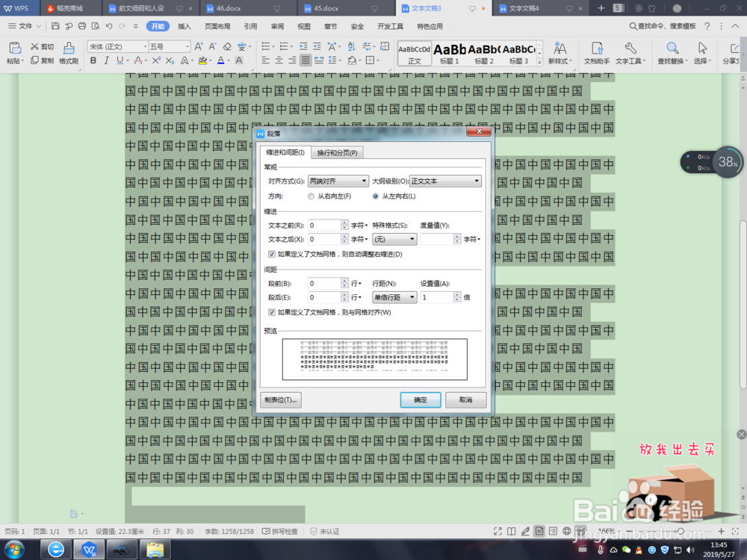Open outline level (大纲级别) combo box
This screenshot has width=747, height=560.
tap(446, 181)
